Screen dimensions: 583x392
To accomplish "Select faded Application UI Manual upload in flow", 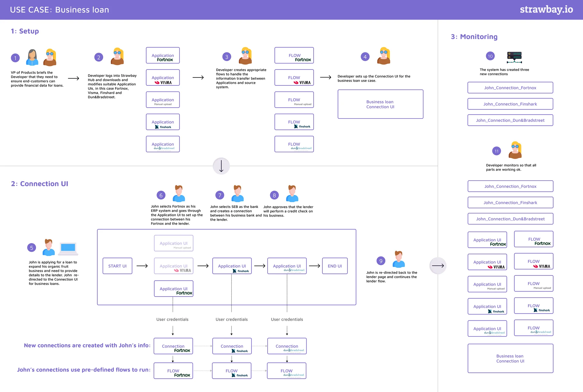I will click(173, 243).
